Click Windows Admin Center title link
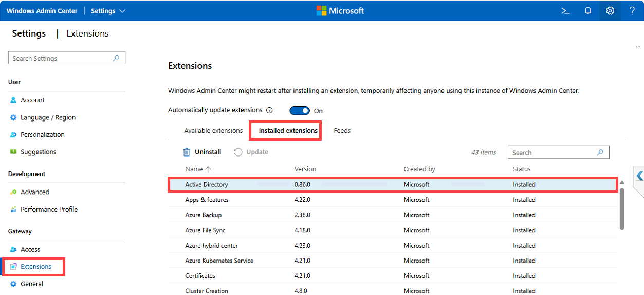The height and width of the screenshot is (295, 644). [x=42, y=11]
